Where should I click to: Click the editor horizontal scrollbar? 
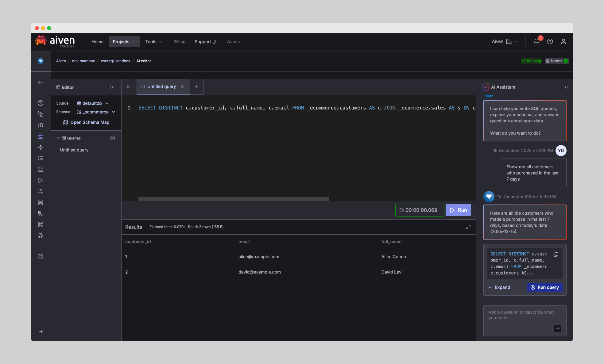pyautogui.click(x=234, y=199)
